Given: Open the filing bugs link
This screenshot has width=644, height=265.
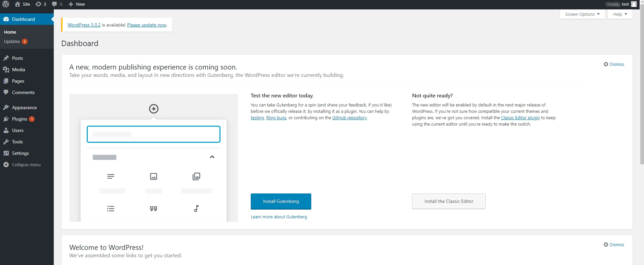Looking at the screenshot, I should click(276, 118).
